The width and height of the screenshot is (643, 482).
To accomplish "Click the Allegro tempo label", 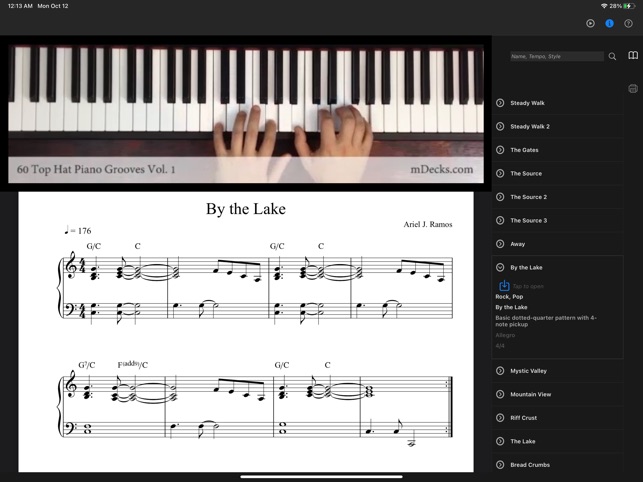I will (x=505, y=335).
